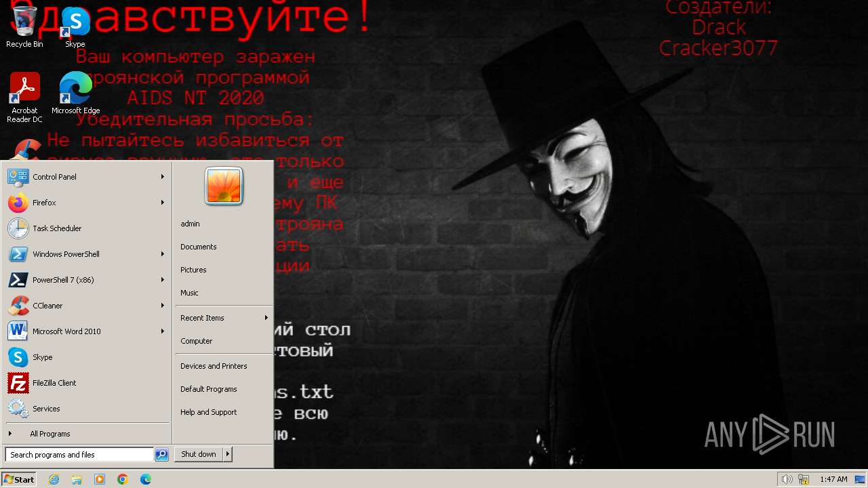Open Windows Explorer folder on taskbar
This screenshot has height=488, width=868.
(77, 479)
